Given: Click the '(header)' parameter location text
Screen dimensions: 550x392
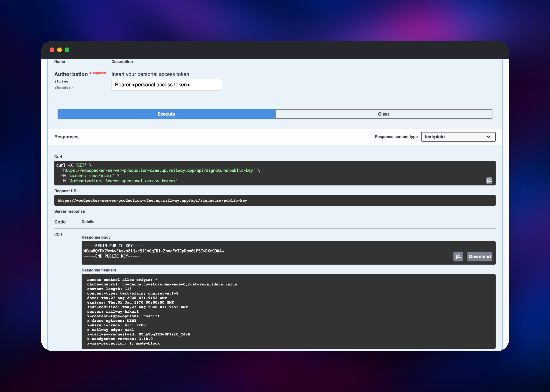Looking at the screenshot, I should click(63, 87).
